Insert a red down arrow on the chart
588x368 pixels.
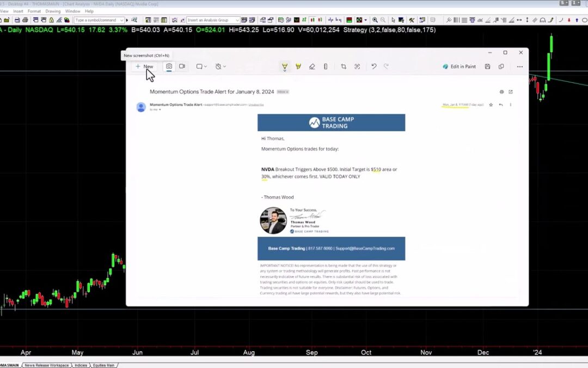[x=569, y=20]
